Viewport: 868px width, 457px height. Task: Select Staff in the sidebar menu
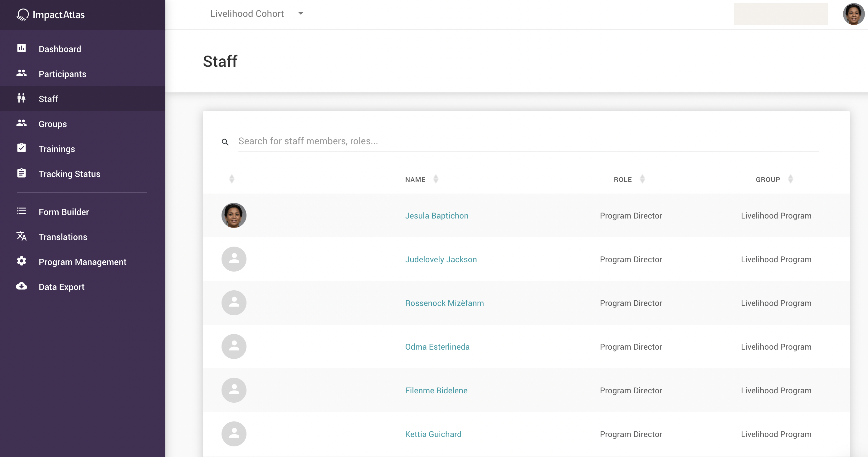click(48, 99)
